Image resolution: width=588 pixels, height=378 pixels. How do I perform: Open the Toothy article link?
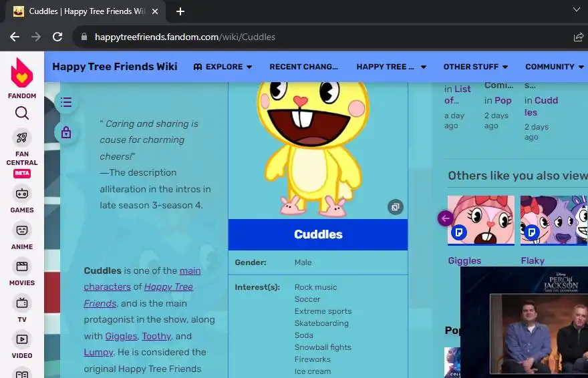156,336
